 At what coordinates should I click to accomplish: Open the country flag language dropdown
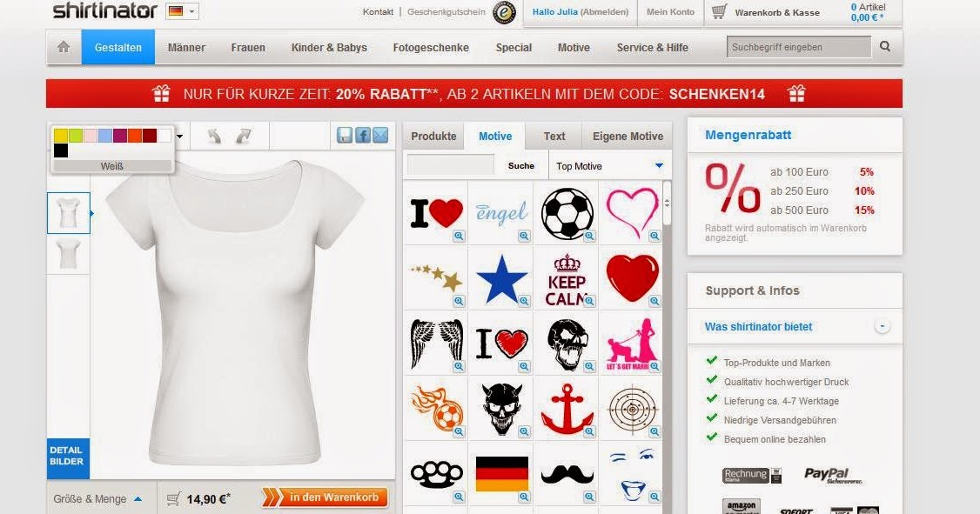(x=183, y=11)
